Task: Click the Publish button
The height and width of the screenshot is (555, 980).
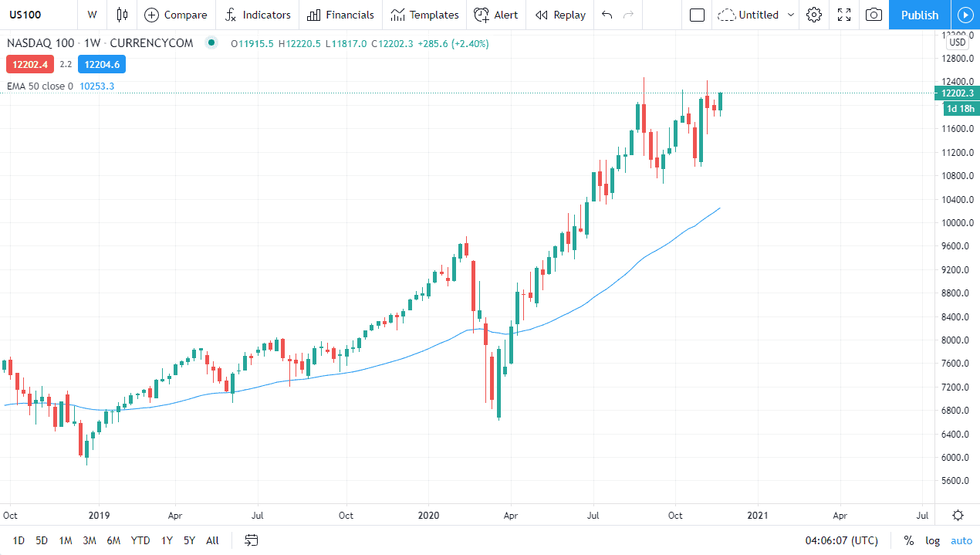Action: point(919,15)
